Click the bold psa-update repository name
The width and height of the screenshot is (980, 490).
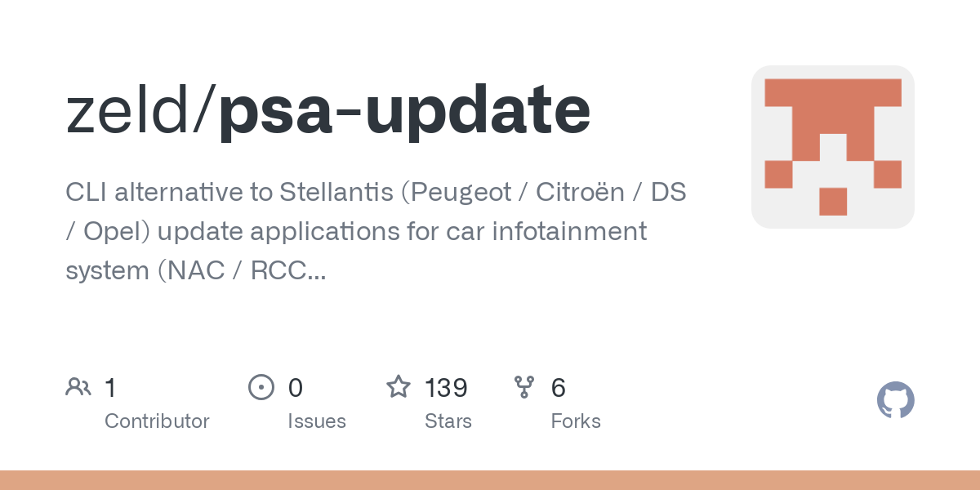pyautogui.click(x=404, y=114)
